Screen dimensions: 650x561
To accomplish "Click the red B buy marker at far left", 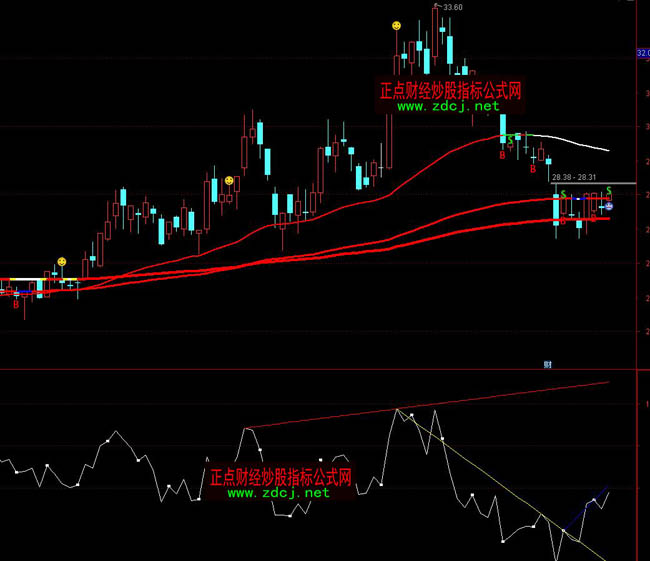I will (x=16, y=305).
